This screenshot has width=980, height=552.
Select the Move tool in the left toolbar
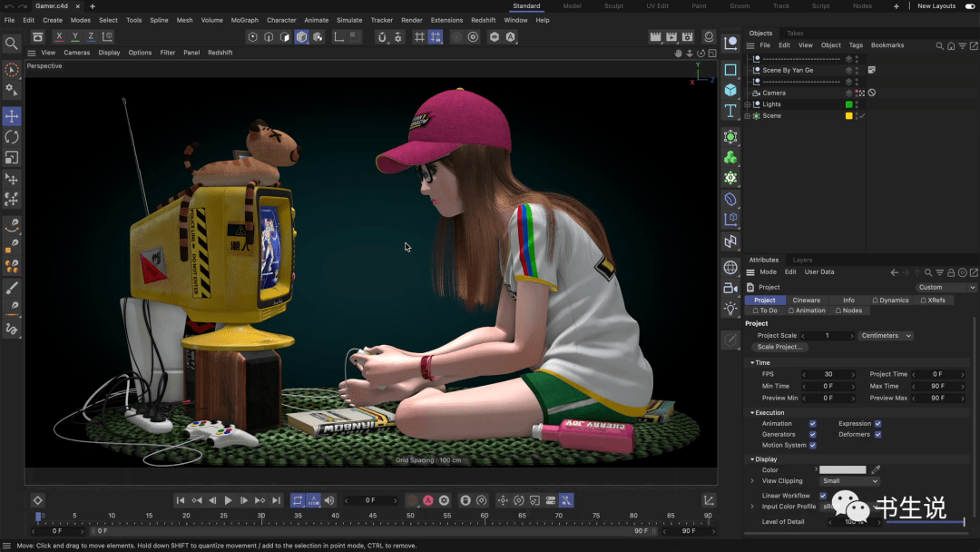click(11, 116)
